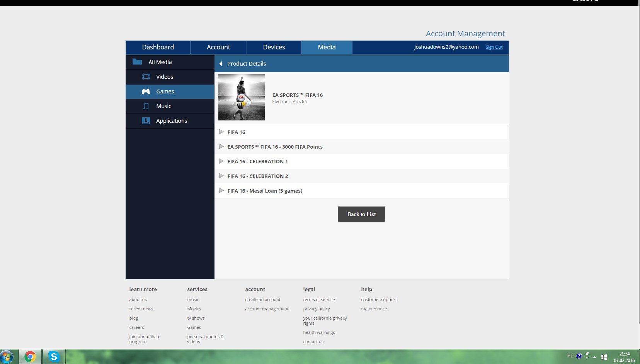Select Applications in the sidebar
640x364 pixels.
pos(170,121)
